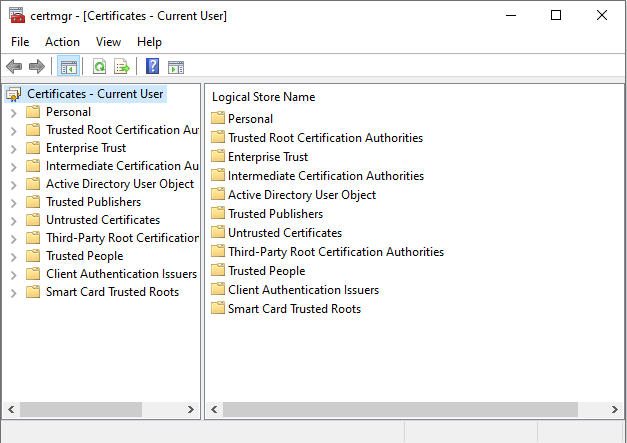
Task: Click the Forward arrow toolbar icon
Action: pyautogui.click(x=37, y=66)
